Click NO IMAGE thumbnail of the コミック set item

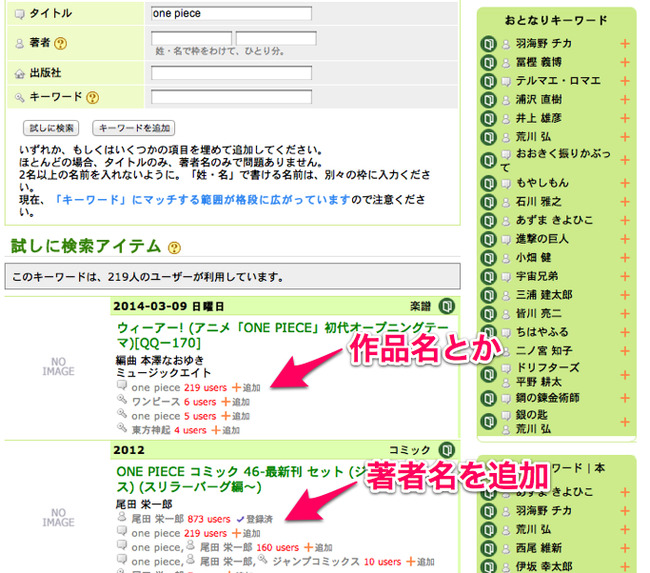pos(58,517)
